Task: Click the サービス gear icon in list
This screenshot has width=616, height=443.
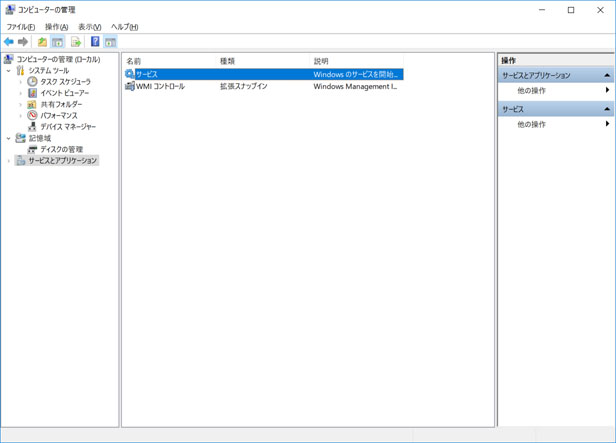Action: pyautogui.click(x=130, y=74)
